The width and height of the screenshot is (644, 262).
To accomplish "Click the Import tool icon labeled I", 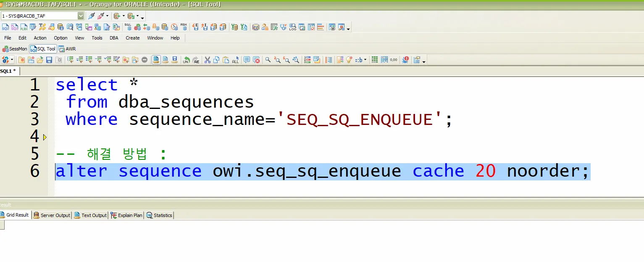I will point(205,27).
